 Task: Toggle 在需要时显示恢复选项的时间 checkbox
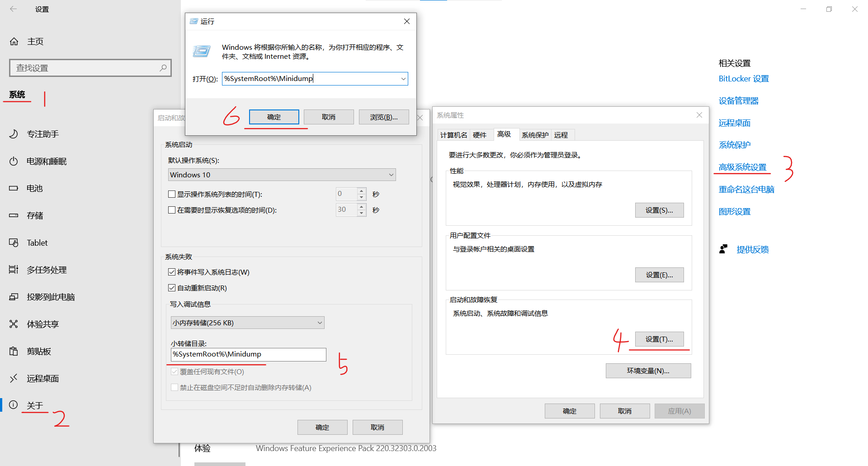[x=172, y=210]
